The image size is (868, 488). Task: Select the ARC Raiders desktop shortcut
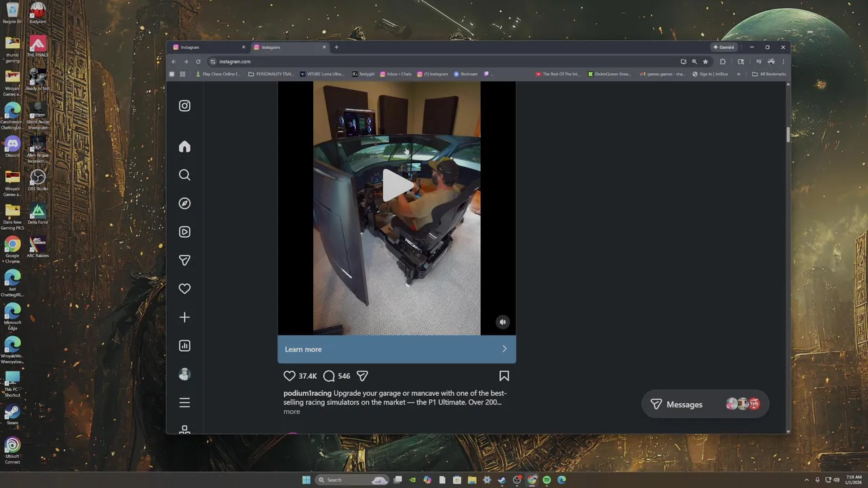(38, 247)
